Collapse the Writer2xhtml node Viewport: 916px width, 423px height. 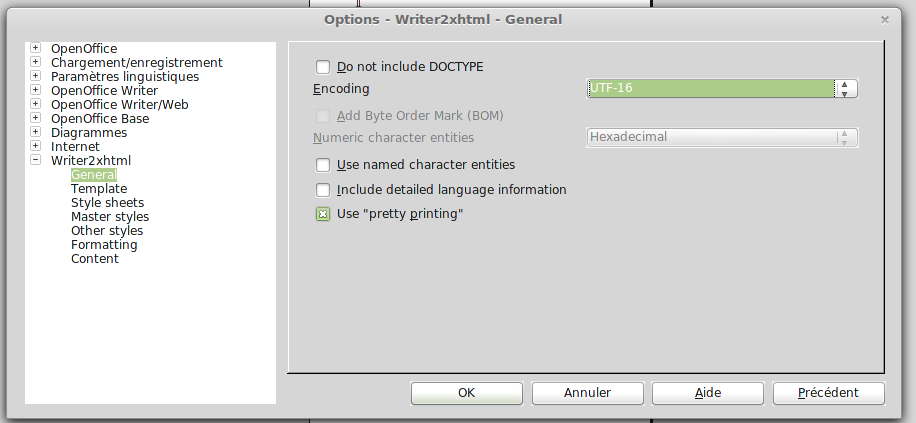coord(36,160)
